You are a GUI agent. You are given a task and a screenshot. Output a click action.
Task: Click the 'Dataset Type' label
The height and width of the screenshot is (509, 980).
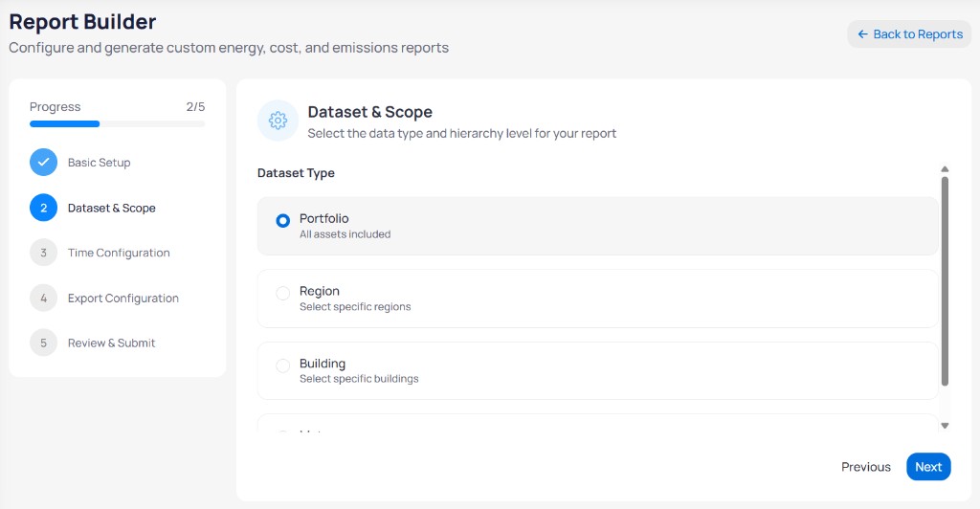click(x=296, y=173)
